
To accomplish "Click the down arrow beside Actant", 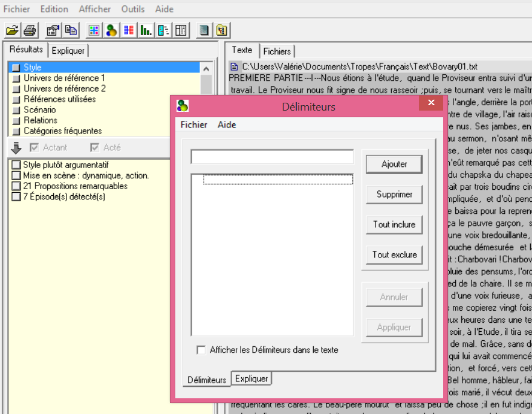I will 16,147.
